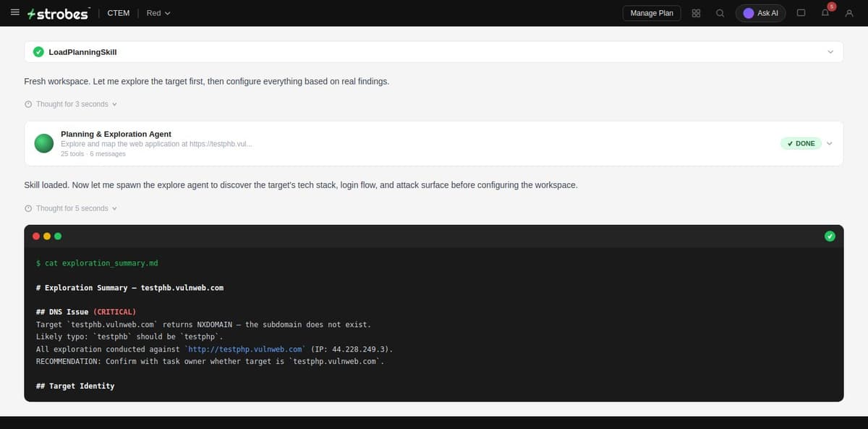This screenshot has height=429, width=868.
Task: Click terminal green success check icon
Action: pyautogui.click(x=830, y=236)
